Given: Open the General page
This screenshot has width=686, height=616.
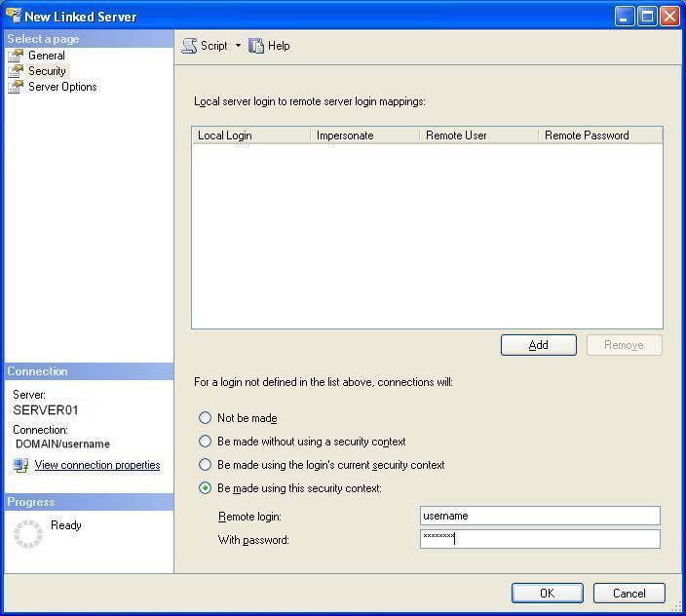Looking at the screenshot, I should coord(47,56).
